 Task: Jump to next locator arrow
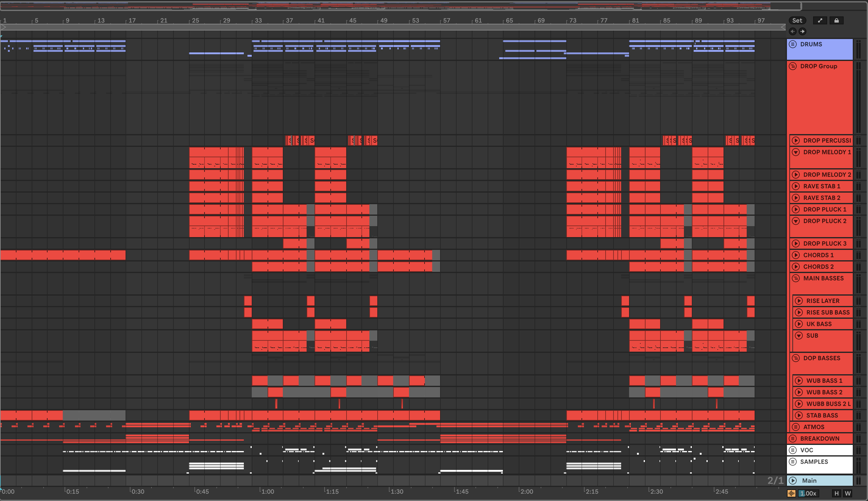click(x=802, y=31)
